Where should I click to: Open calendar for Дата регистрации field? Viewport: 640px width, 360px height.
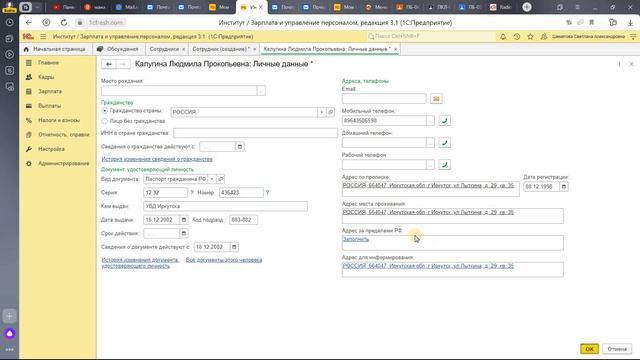(564, 187)
